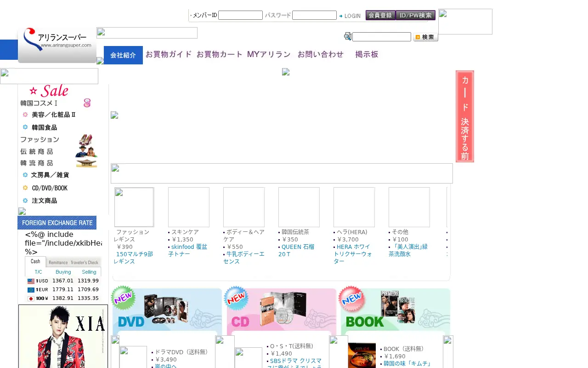
Task: Click the NEW BOOK banner image
Action: coord(395,310)
